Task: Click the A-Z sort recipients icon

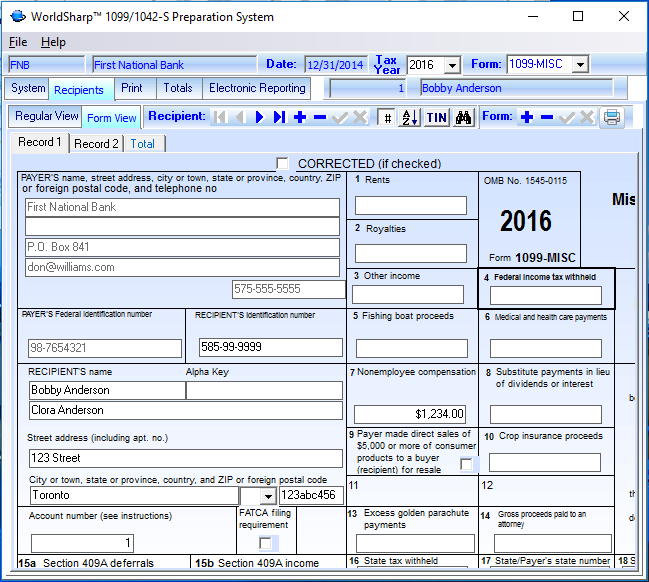Action: [x=410, y=117]
